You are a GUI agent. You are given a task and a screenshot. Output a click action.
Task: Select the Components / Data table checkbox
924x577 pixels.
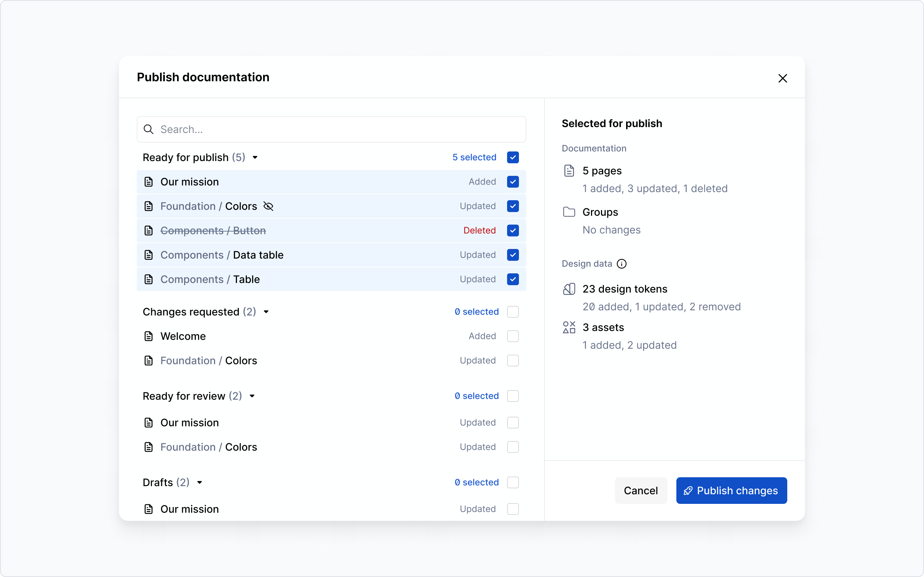tap(513, 255)
